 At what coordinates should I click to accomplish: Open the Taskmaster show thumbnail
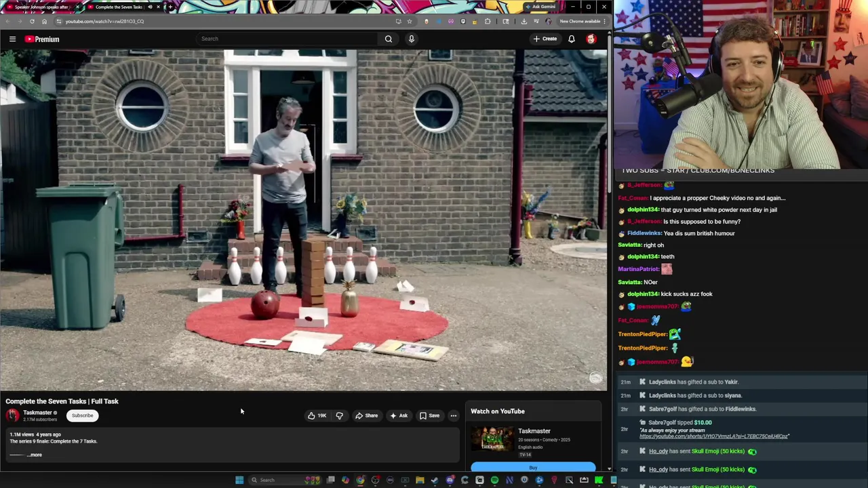[492, 439]
